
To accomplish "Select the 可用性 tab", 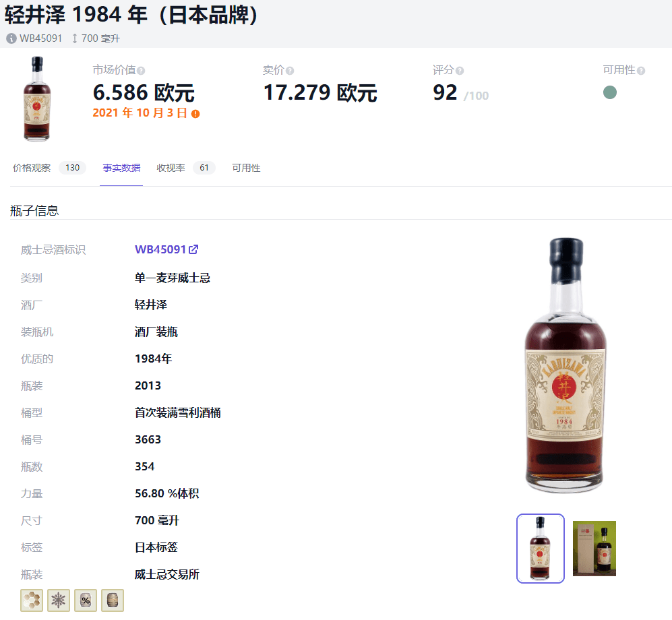I will 247,168.
